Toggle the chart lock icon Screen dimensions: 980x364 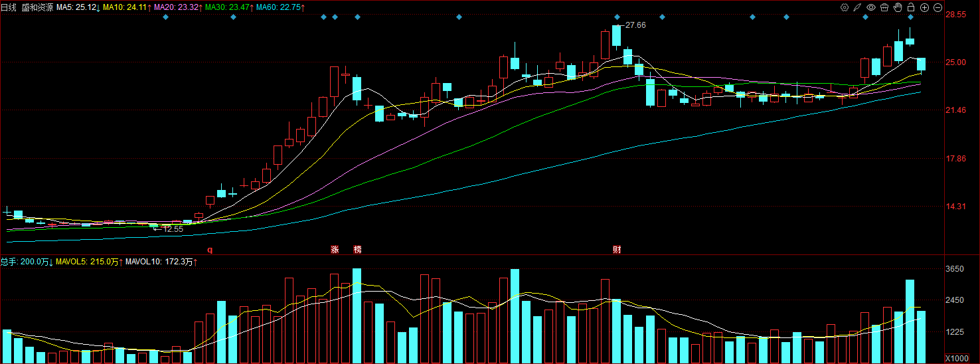pos(911,7)
